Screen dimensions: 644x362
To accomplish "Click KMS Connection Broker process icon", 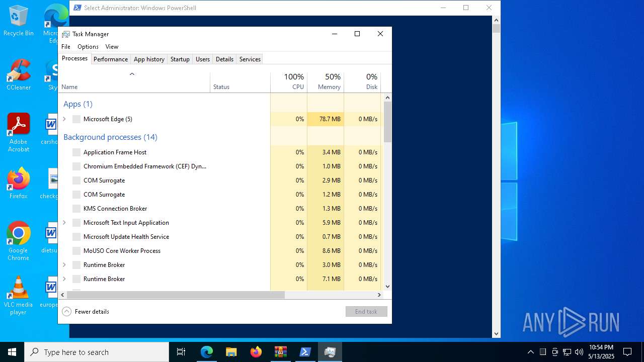I will click(x=76, y=209).
